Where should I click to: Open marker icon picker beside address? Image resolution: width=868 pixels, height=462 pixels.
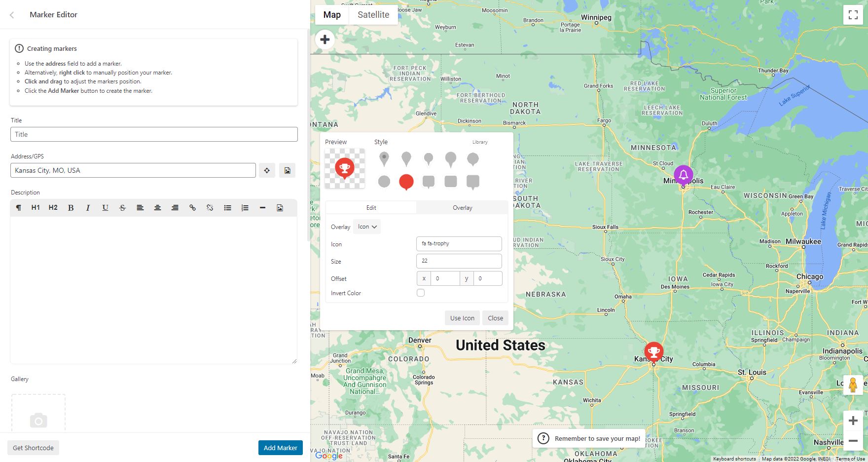click(x=287, y=170)
